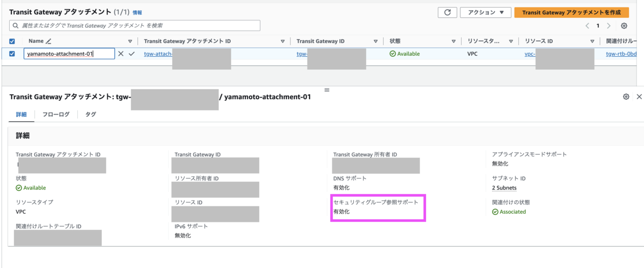644x268 pixels.
Task: Click the Transit Gateway 所有者 ID label
Action: pos(365,154)
